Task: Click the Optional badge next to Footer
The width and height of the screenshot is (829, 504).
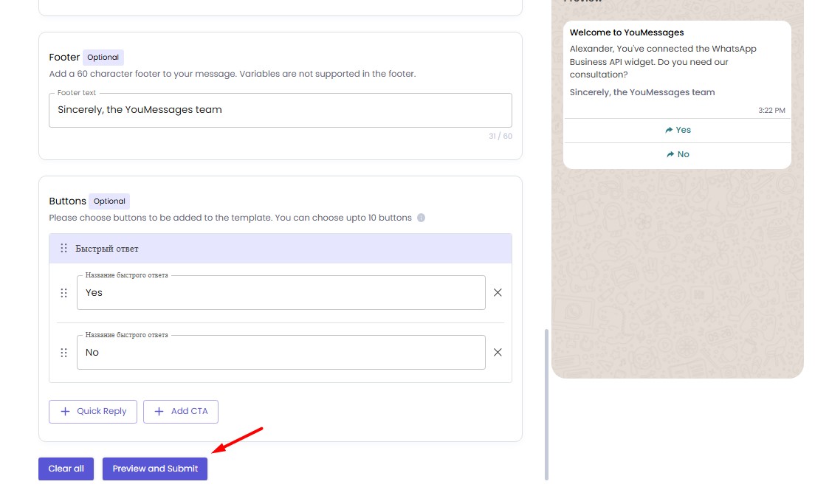Action: 103,58
